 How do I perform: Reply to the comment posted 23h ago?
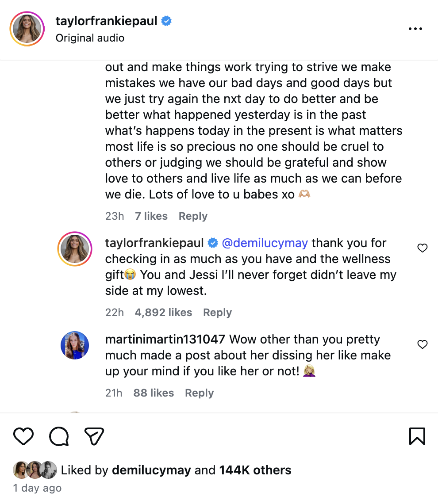pos(193,216)
